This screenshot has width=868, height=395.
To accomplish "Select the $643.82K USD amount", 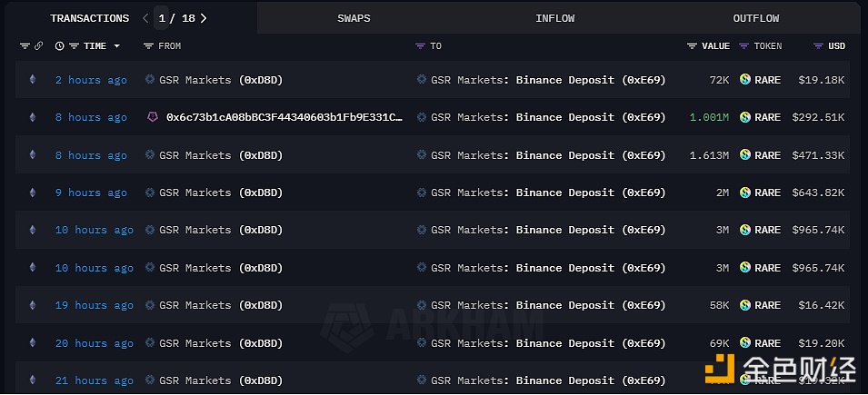I will click(818, 193).
